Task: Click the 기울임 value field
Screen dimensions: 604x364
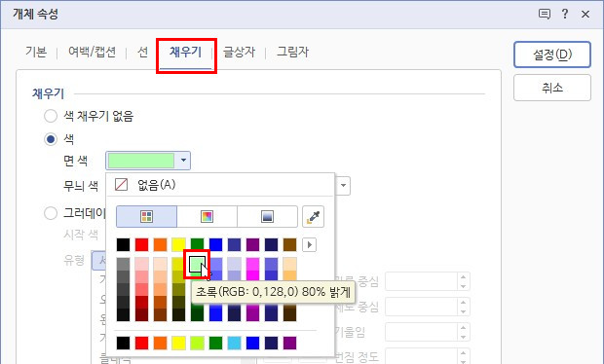Action: [421, 332]
